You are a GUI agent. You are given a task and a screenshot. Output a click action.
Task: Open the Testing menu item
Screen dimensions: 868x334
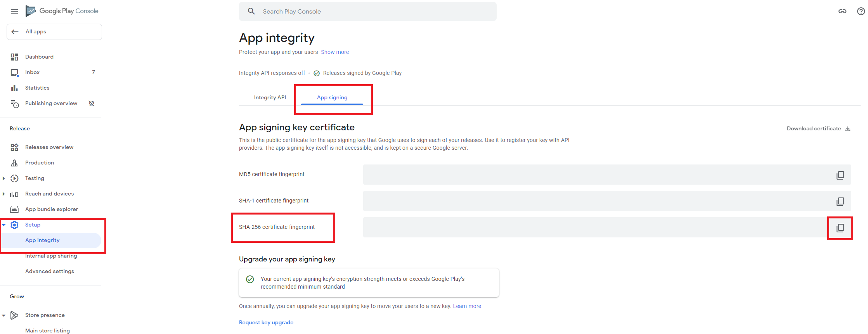tap(35, 178)
